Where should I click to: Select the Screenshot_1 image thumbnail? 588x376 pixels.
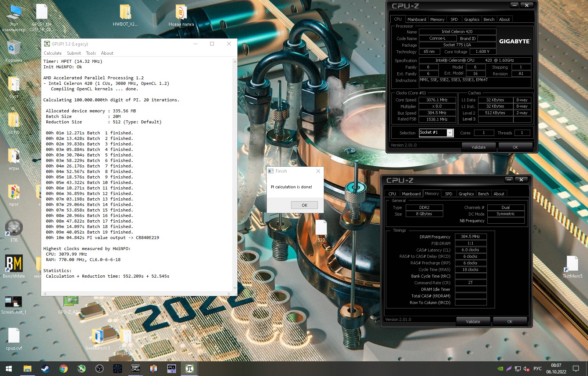(x=14, y=305)
